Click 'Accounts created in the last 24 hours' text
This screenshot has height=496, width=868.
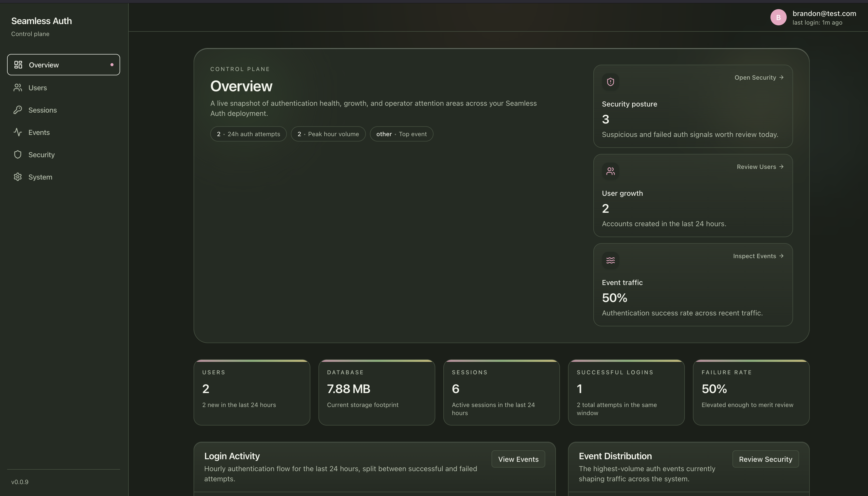pyautogui.click(x=664, y=224)
